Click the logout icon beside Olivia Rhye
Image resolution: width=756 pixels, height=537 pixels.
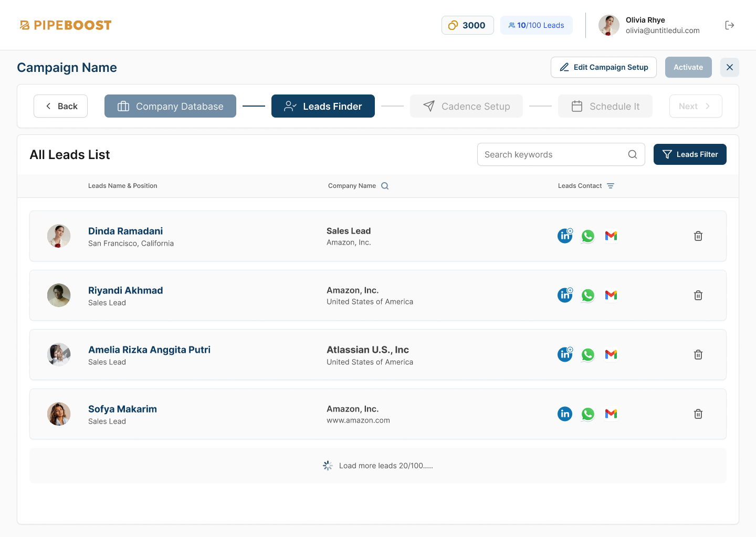pos(730,25)
